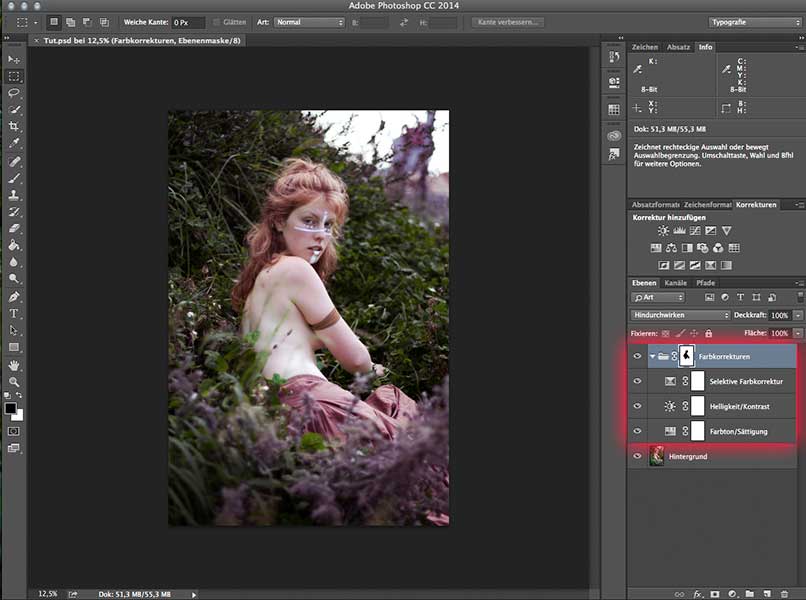Click the Weiche Kante input field
Viewport: 806px width, 600px height.
tap(187, 22)
